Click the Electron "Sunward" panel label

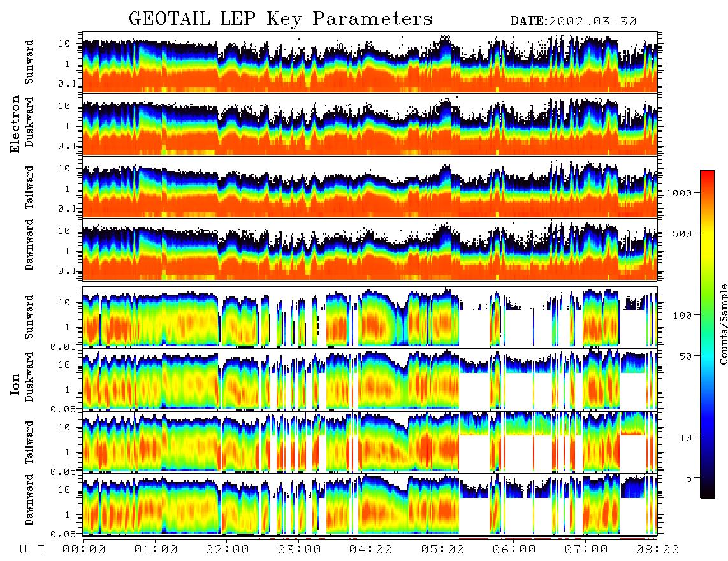[x=29, y=62]
